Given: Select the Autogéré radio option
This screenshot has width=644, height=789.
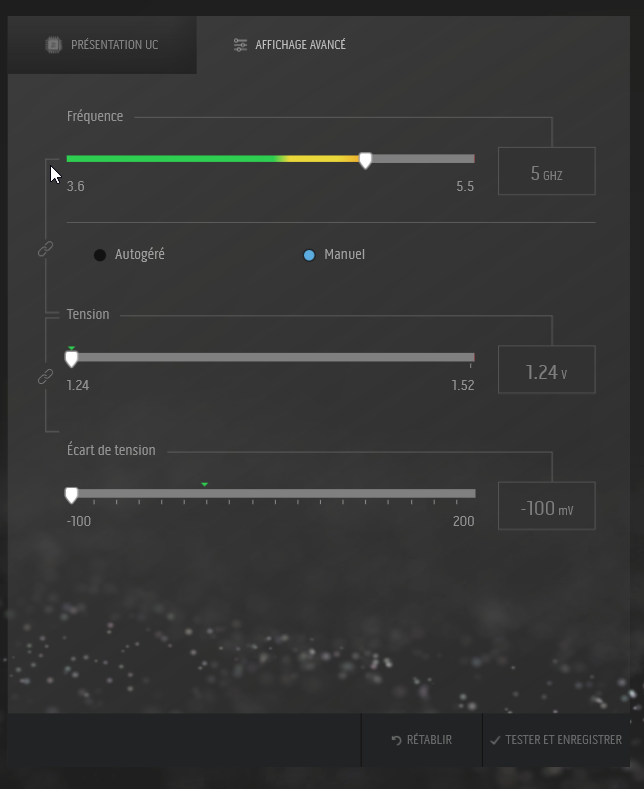Looking at the screenshot, I should (100, 255).
